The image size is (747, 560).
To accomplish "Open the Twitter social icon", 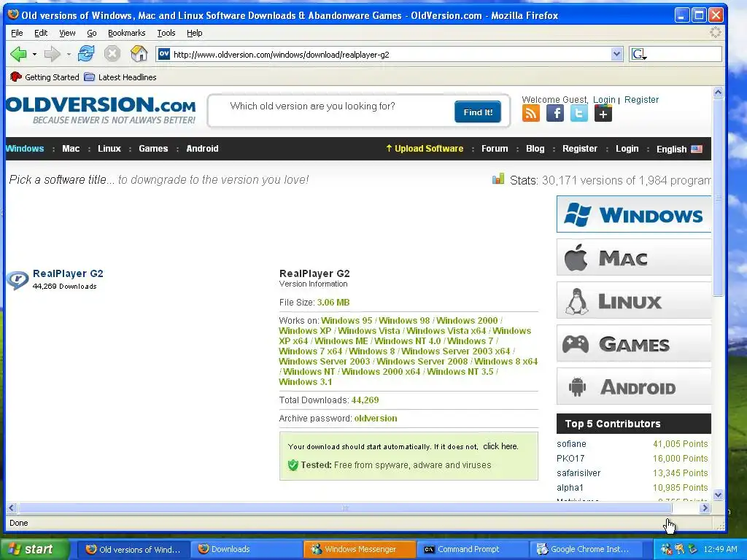I will [579, 113].
